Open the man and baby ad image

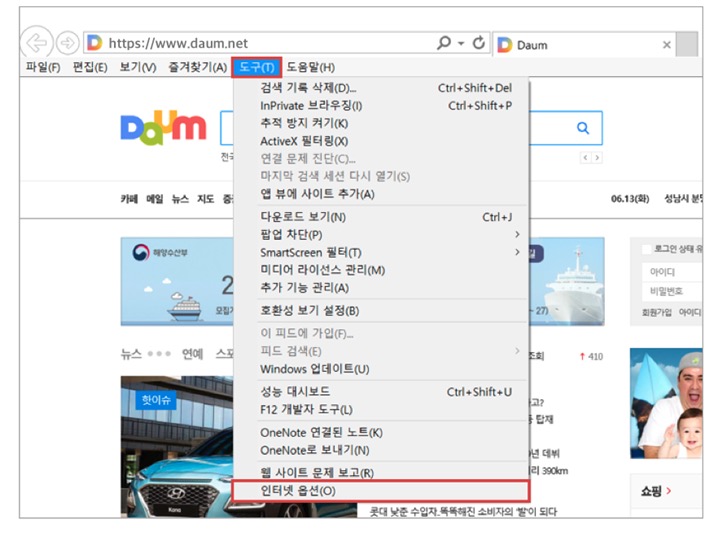666,403
